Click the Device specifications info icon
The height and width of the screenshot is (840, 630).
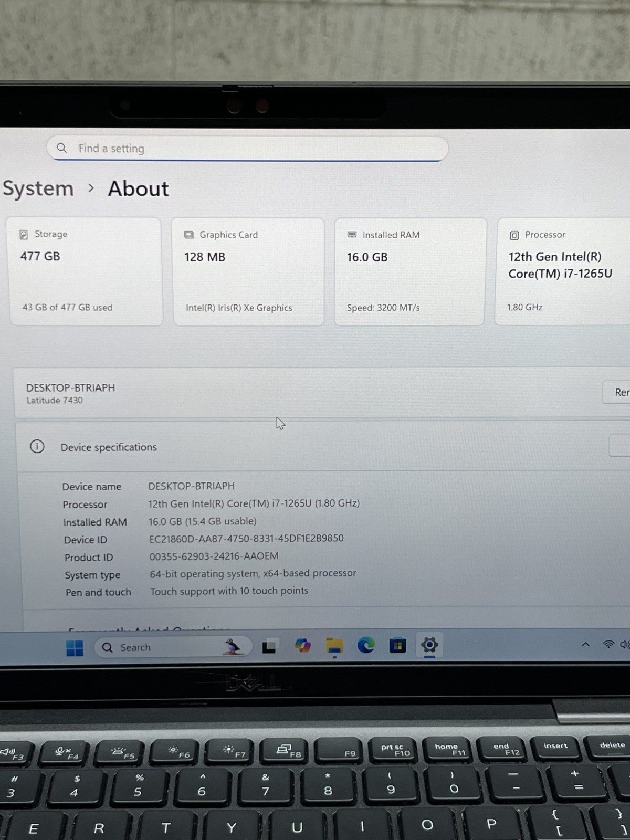click(x=37, y=446)
